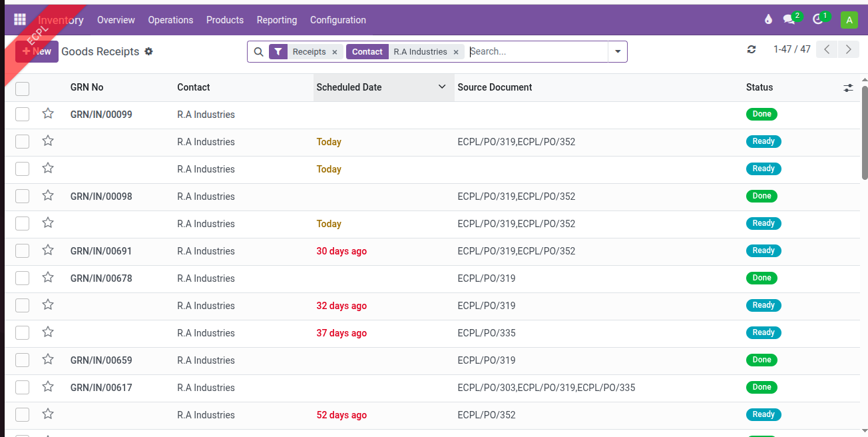Remove the R.A Industries contact filter
The width and height of the screenshot is (868, 437).
456,52
